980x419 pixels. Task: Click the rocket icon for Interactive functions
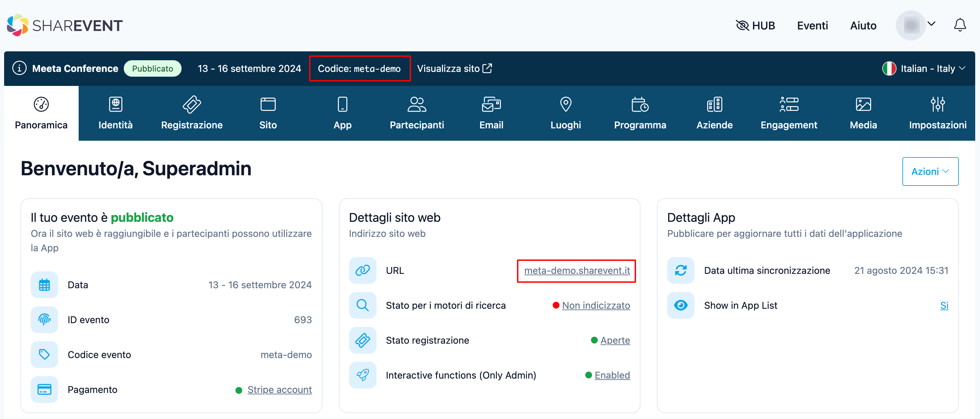pos(362,375)
